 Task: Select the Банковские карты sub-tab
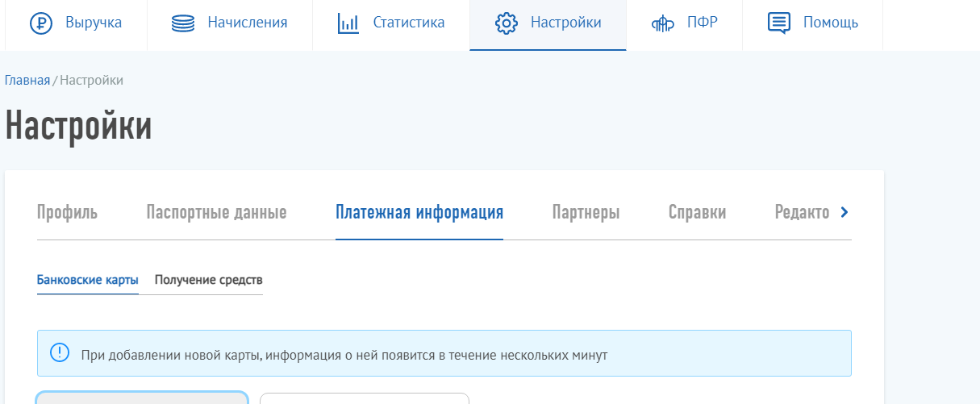pos(87,281)
